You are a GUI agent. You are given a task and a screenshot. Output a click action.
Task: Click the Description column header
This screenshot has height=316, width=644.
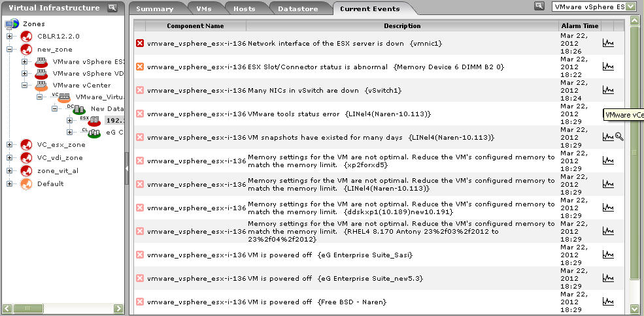(402, 26)
